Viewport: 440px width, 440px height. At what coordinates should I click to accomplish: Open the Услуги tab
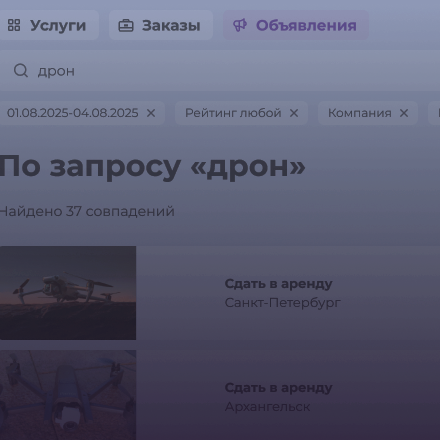coord(49,25)
